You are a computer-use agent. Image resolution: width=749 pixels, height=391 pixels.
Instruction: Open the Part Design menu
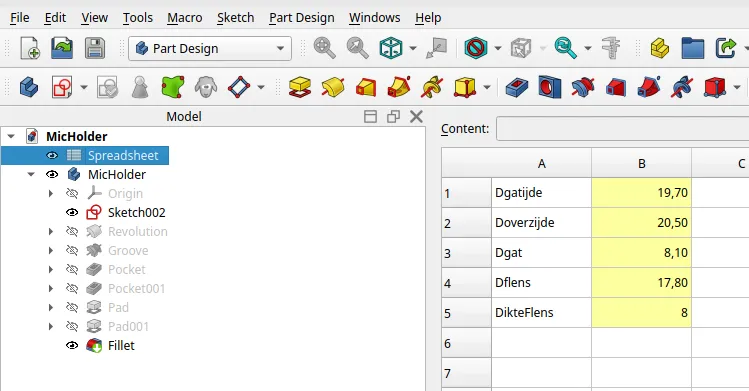301,18
